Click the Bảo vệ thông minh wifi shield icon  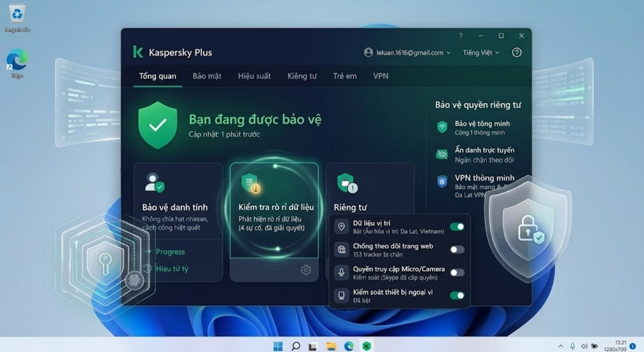(x=442, y=127)
